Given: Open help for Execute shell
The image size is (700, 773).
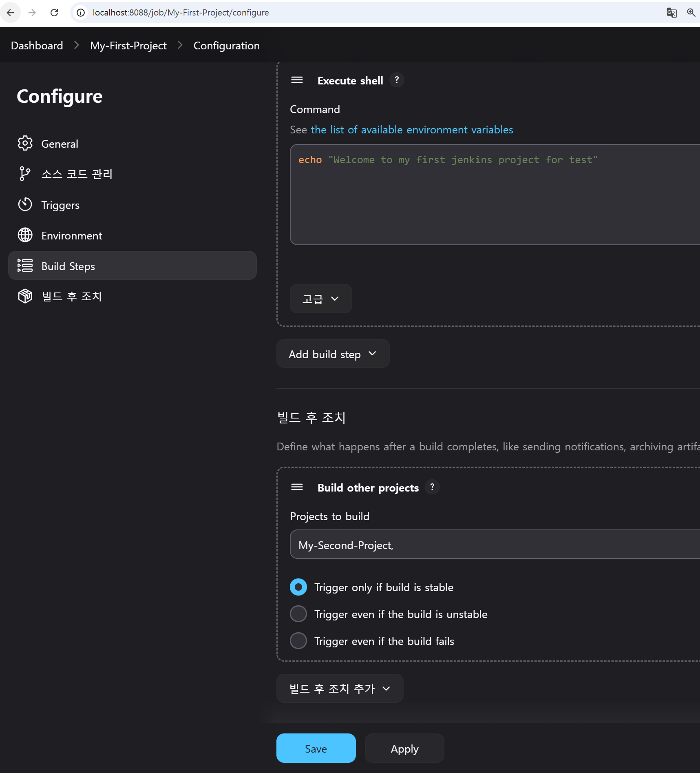Looking at the screenshot, I should [397, 80].
